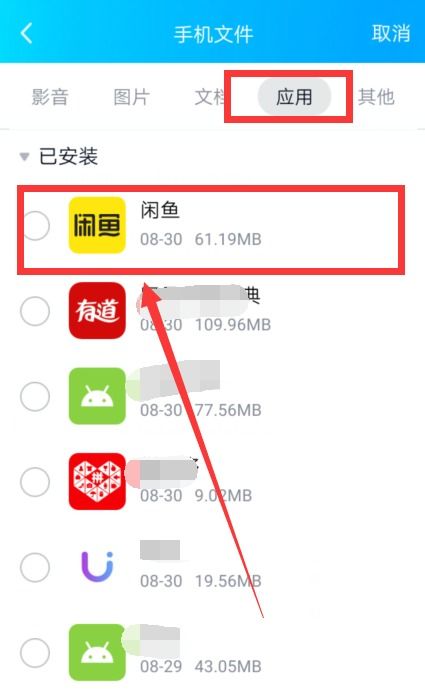The image size is (425, 696).
Task: Collapse the 已安装 section triangle
Action: pos(24,156)
